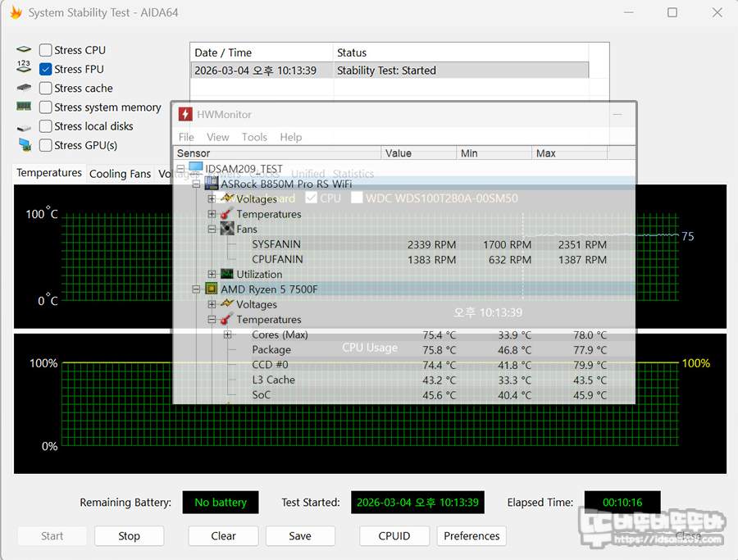Select the Stability Test: Started log row
Viewport: 738px width, 560px height.
click(389, 71)
